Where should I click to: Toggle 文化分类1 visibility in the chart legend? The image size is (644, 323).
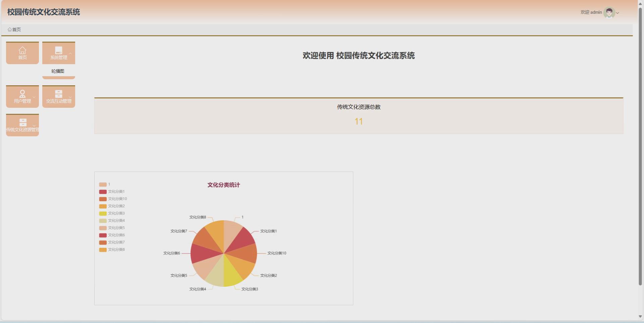tap(116, 192)
